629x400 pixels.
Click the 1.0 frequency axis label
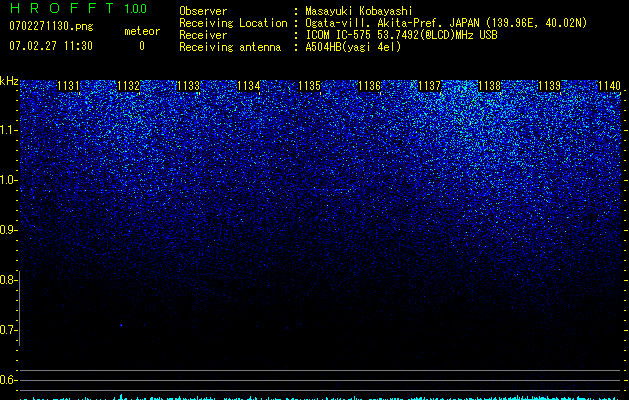9,180
